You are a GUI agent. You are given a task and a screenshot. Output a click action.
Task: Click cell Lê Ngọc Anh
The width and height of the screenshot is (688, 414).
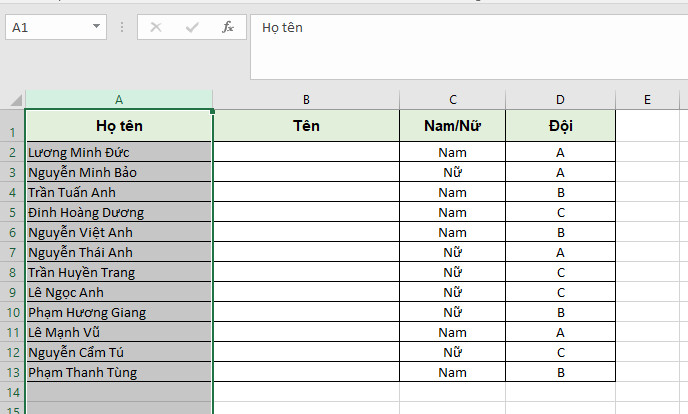tap(119, 292)
